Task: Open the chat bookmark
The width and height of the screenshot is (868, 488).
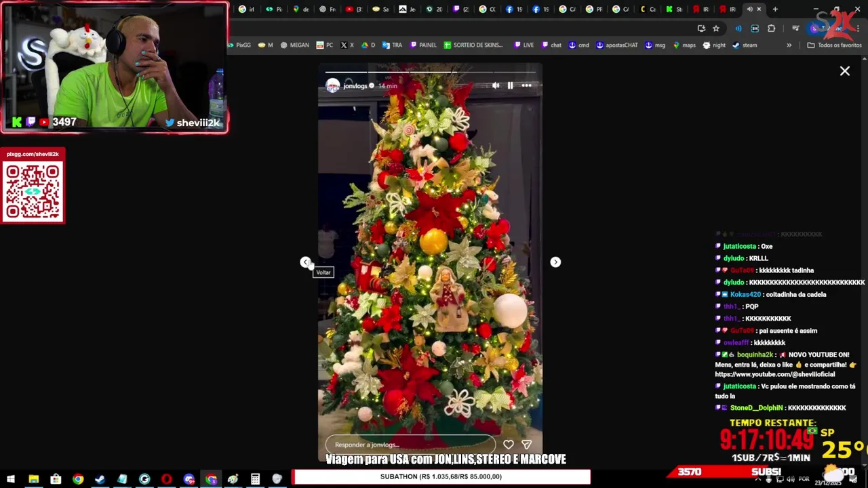Action: (551, 45)
